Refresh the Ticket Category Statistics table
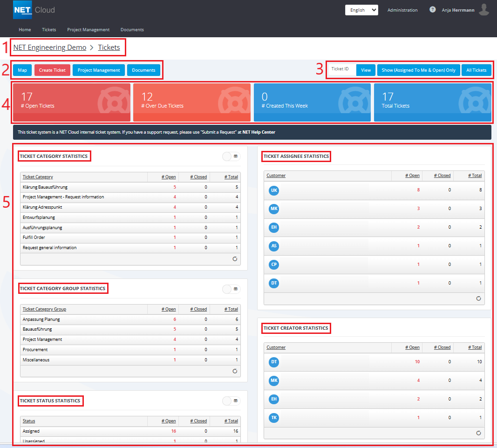Image resolution: width=497 pixels, height=448 pixels. pos(235,259)
